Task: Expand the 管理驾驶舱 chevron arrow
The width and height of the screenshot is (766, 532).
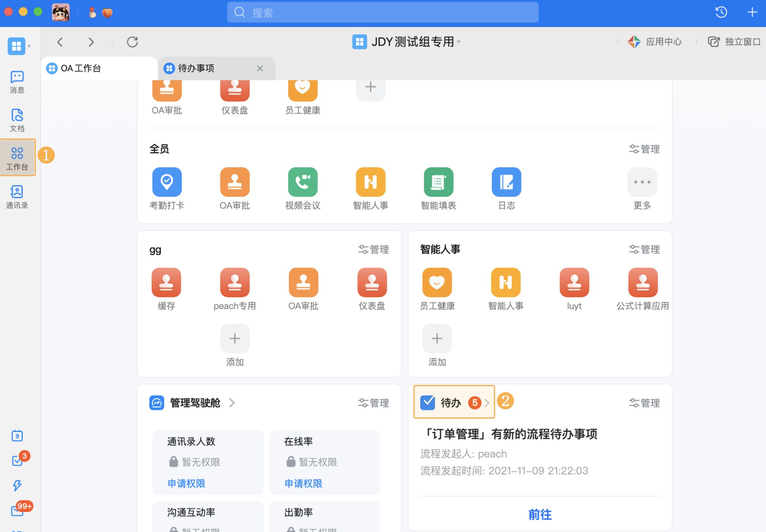Action: [x=232, y=403]
